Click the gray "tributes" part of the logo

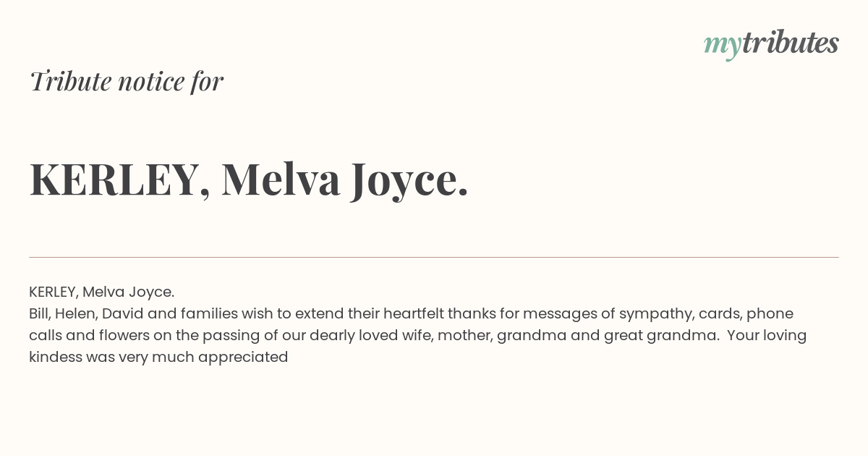pos(791,43)
